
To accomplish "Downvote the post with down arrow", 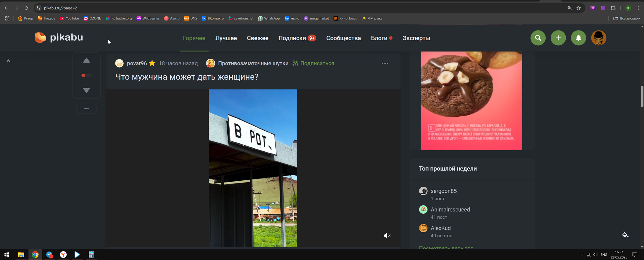I will (x=86, y=90).
